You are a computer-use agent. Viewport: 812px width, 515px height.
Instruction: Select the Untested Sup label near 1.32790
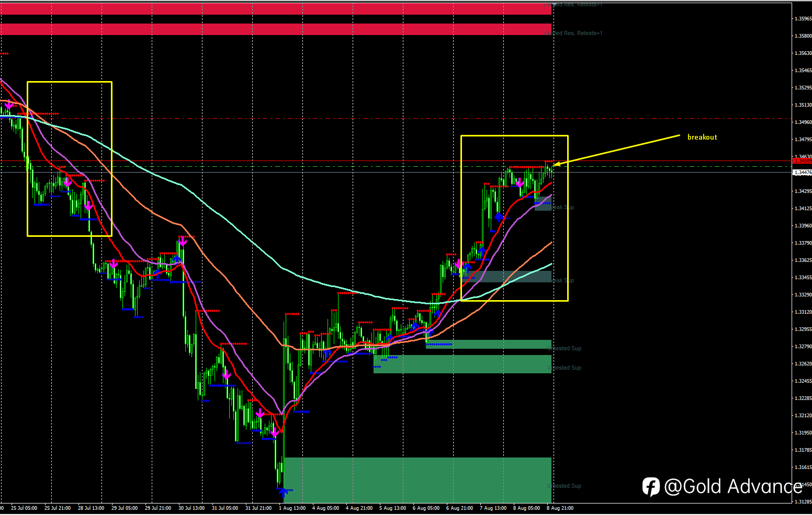[564, 349]
